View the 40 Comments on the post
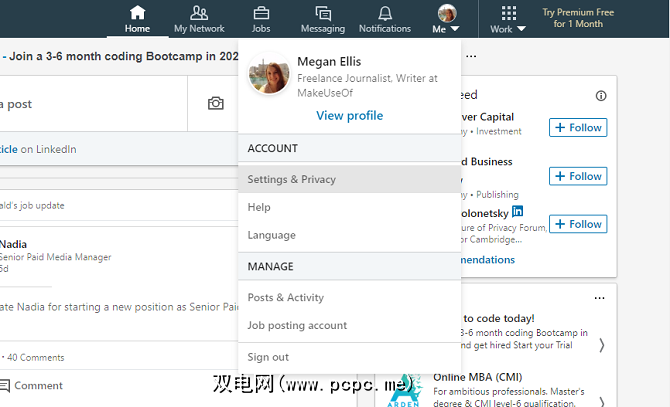Screen dimensions: 670x407 coord(35,357)
